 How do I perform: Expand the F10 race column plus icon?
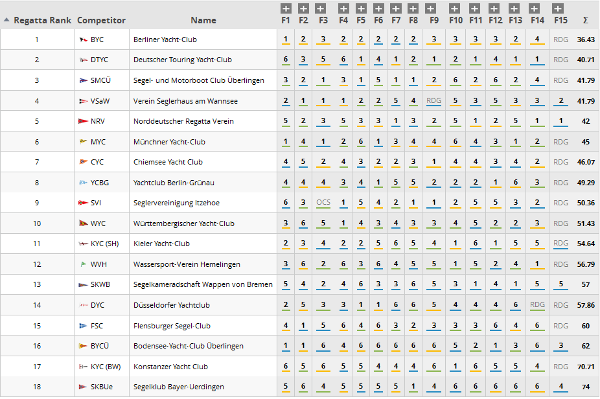(454, 8)
